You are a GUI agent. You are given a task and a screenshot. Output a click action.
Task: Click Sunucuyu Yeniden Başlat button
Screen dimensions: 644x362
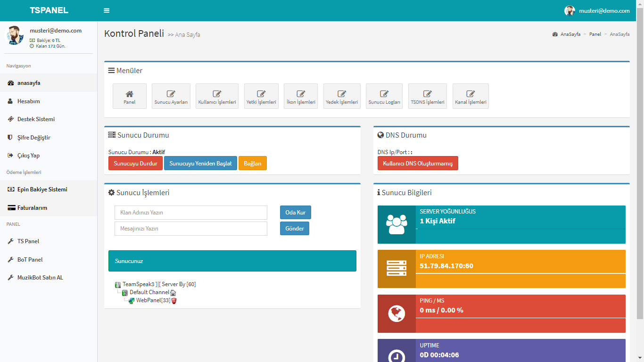coord(200,163)
